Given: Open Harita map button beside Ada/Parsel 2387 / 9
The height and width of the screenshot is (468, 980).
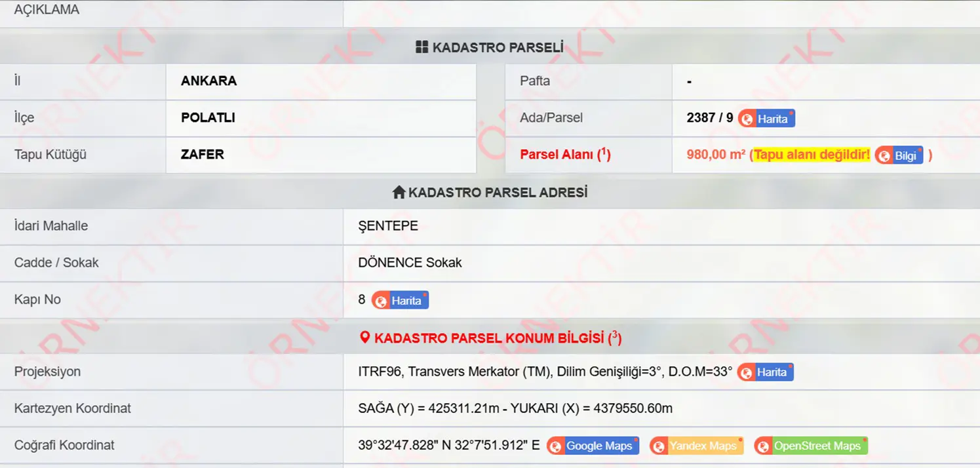Looking at the screenshot, I should 766,118.
